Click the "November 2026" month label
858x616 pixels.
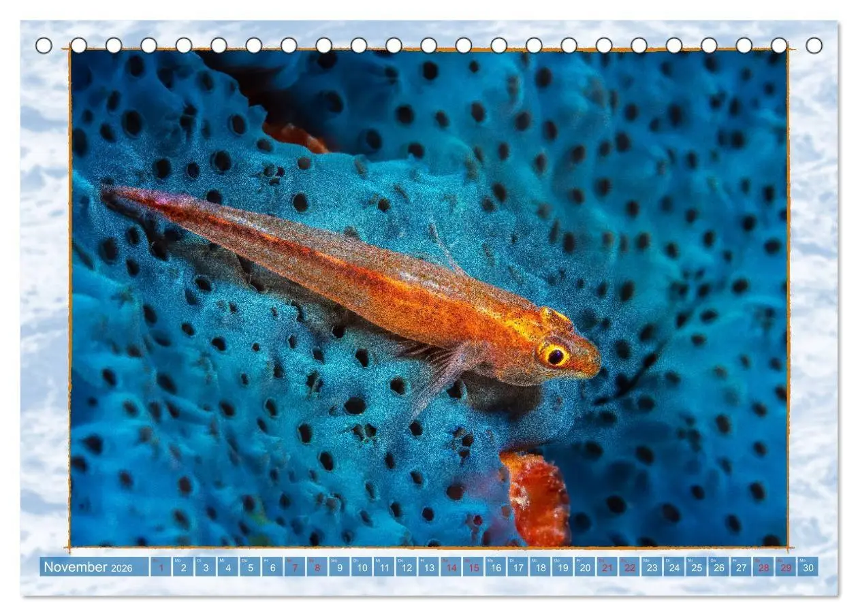pos(89,567)
